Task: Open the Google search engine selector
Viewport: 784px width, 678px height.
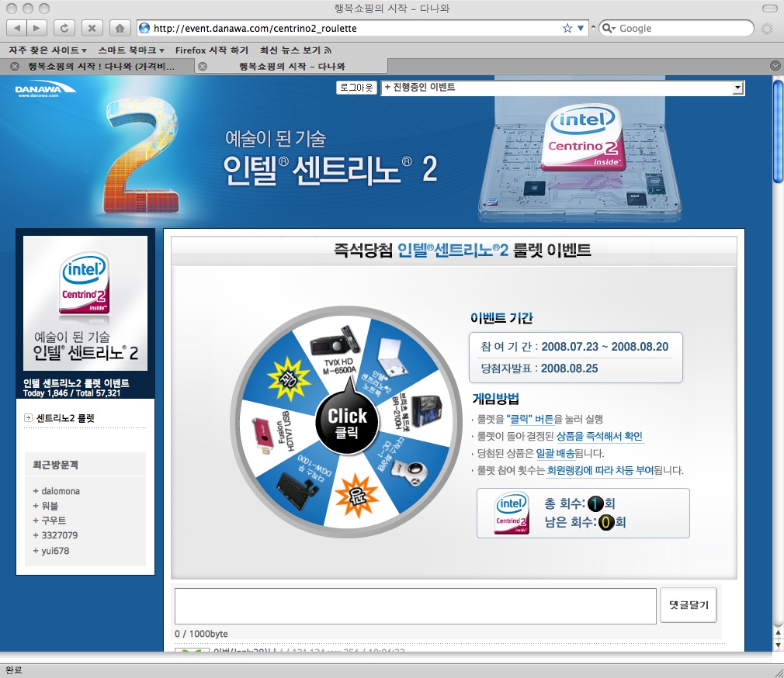Action: tap(609, 28)
